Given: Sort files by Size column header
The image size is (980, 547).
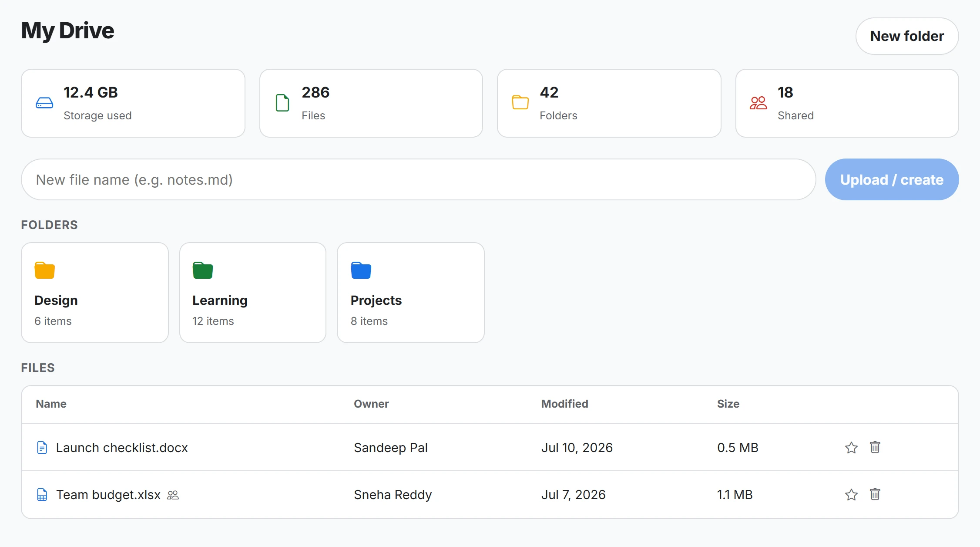Looking at the screenshot, I should click(728, 404).
